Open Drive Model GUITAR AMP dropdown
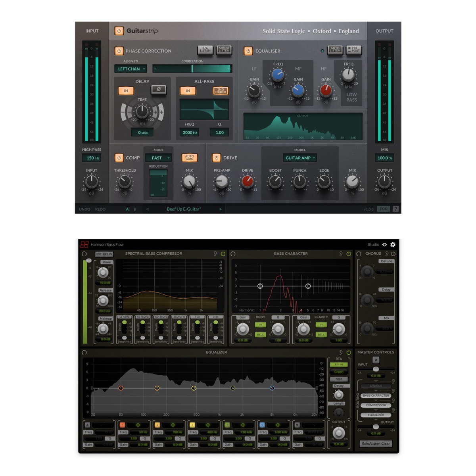 click(x=300, y=158)
